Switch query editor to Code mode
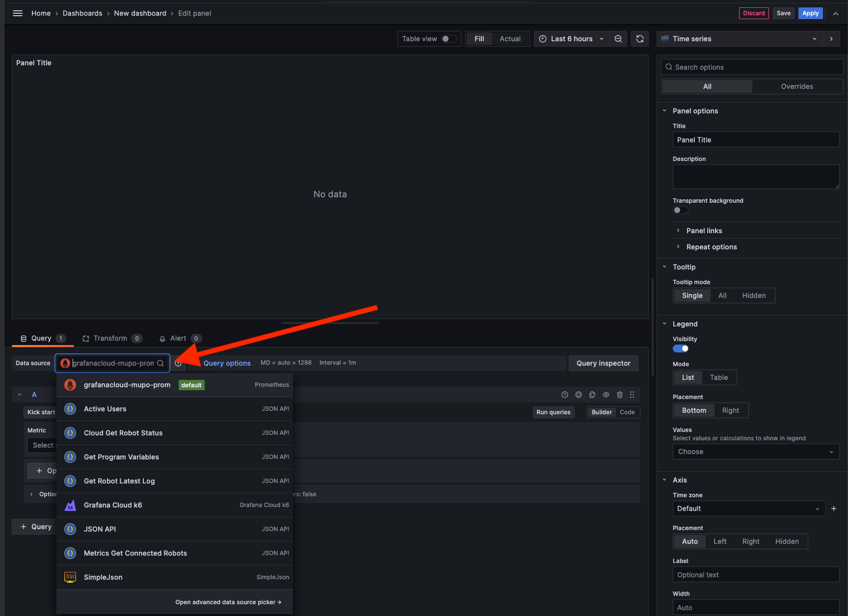Viewport: 848px width, 616px height. [x=627, y=412]
